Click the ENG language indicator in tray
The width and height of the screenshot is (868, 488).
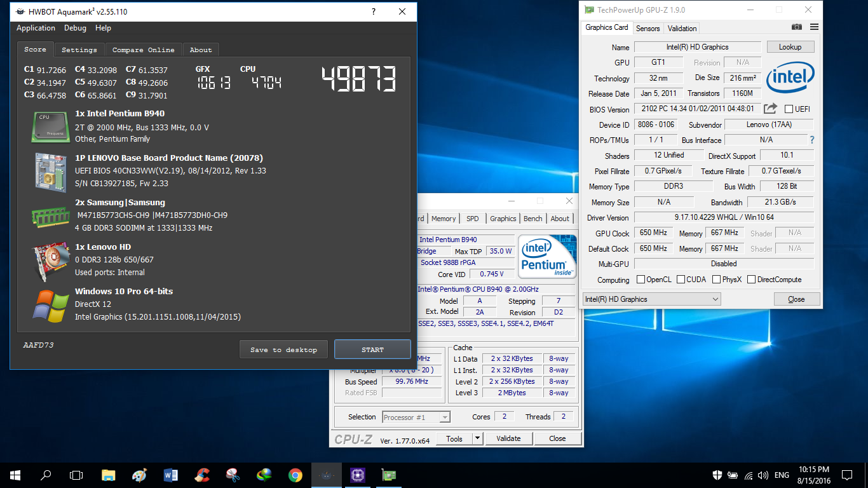pyautogui.click(x=782, y=475)
